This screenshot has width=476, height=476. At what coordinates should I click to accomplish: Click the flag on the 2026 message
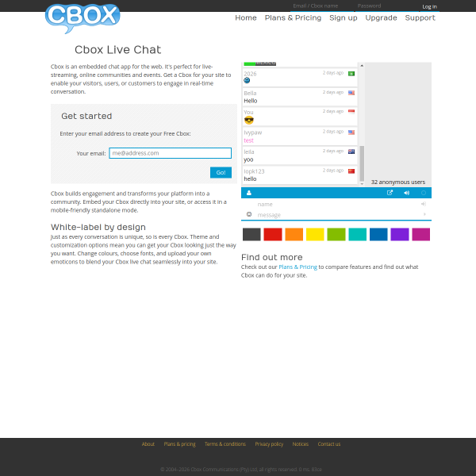(351, 74)
